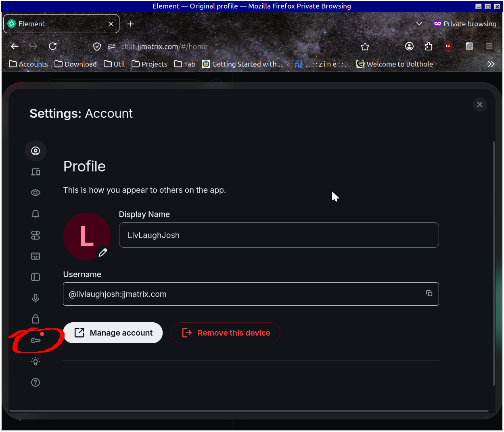Open the uBlock Origin extension icon
The width and height of the screenshot is (504, 432).
[x=448, y=46]
